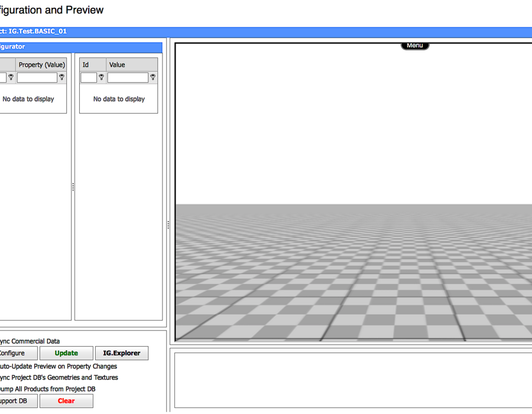
Task: Click the red Clear button
Action: point(66,401)
